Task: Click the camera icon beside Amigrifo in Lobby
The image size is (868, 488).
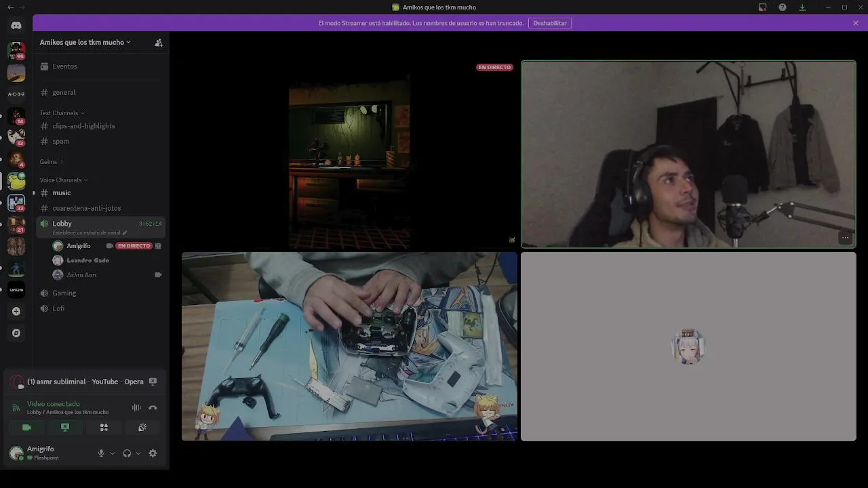Action: tap(110, 245)
